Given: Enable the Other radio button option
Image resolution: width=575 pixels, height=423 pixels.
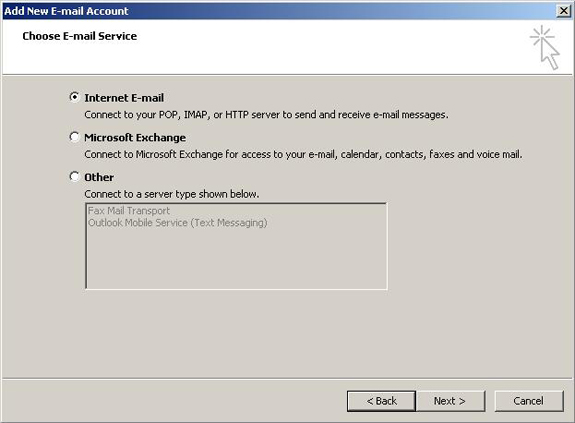Looking at the screenshot, I should 74,177.
